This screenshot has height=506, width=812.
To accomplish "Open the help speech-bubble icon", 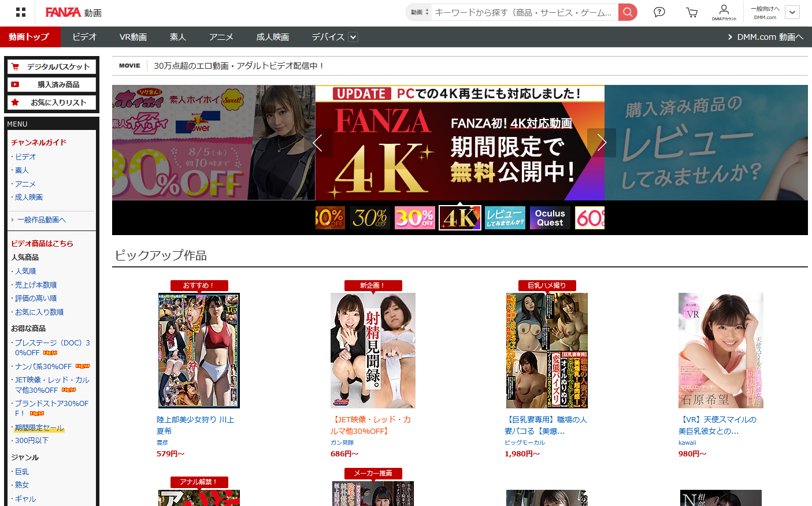I will tap(659, 12).
